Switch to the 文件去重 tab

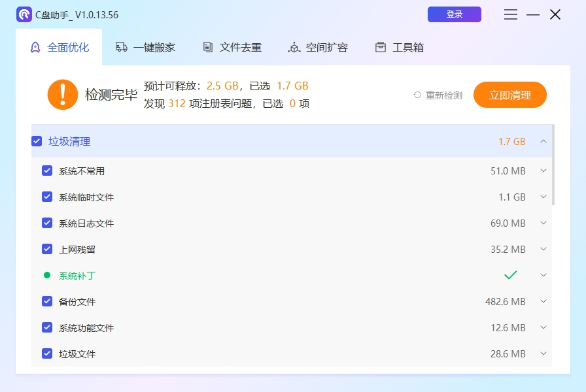232,47
